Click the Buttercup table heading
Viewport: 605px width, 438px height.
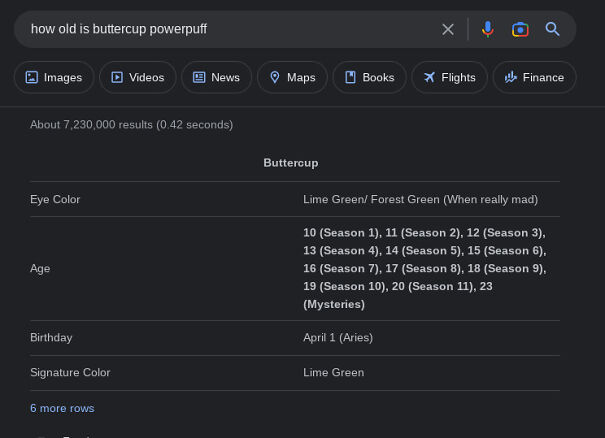pos(291,162)
